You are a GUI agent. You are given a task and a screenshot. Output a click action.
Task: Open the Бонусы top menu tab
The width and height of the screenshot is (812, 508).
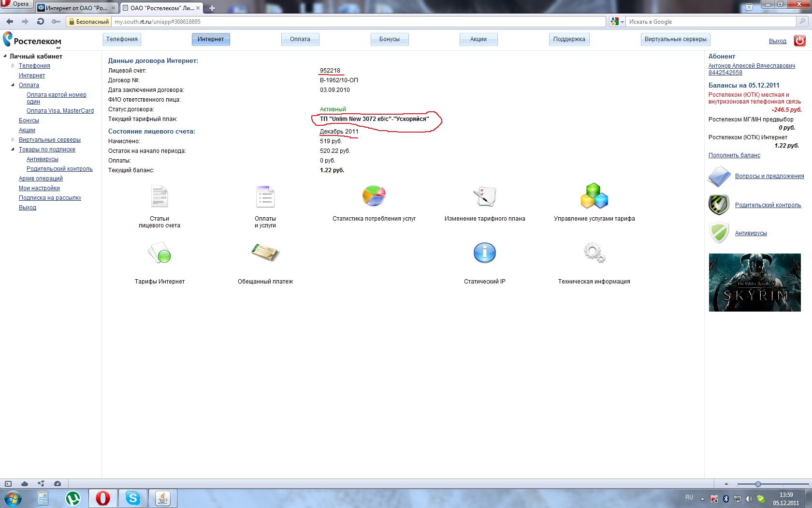pyautogui.click(x=390, y=39)
